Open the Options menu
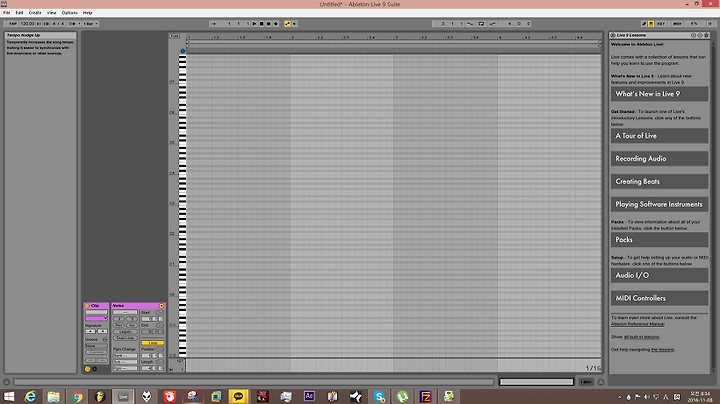The image size is (720, 404). 70,13
